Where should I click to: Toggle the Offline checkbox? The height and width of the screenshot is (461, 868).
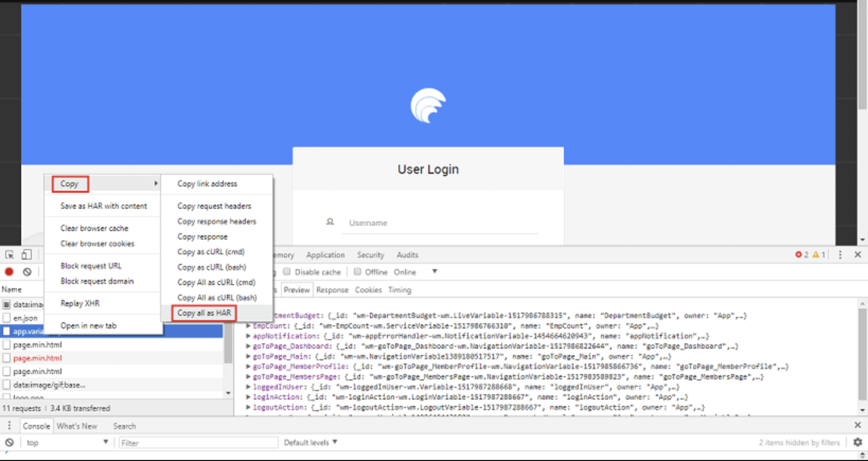tap(358, 272)
